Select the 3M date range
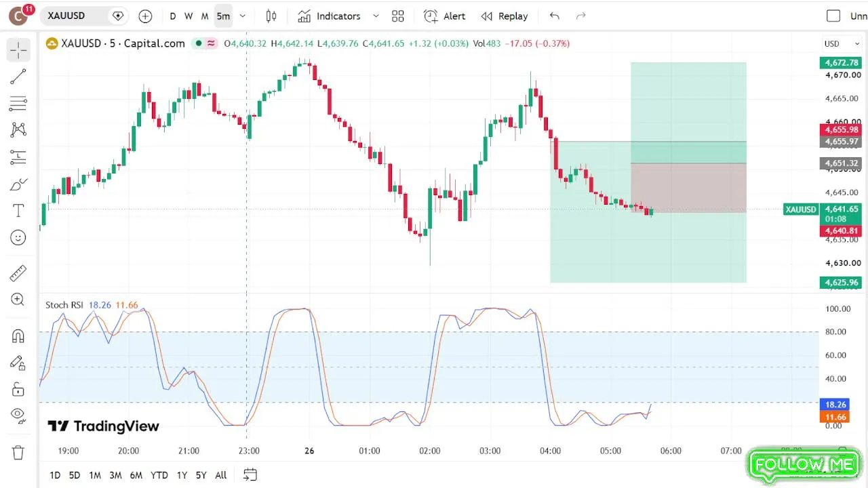Viewport: 868px width, 488px height. click(x=115, y=475)
